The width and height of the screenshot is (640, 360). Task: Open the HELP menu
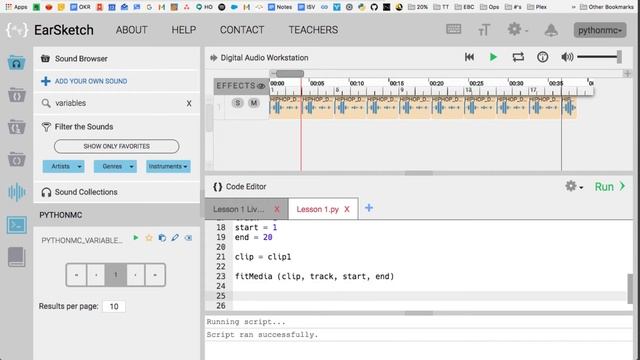coord(184,30)
